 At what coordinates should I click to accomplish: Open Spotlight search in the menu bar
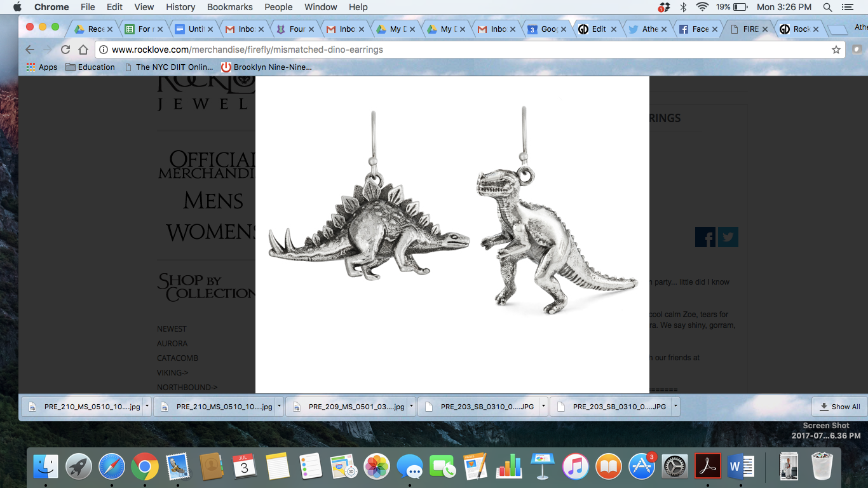(827, 7)
